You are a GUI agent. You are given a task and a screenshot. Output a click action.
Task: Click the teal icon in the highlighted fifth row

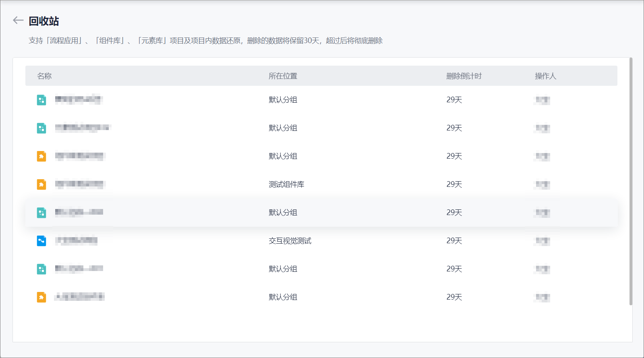coord(41,213)
